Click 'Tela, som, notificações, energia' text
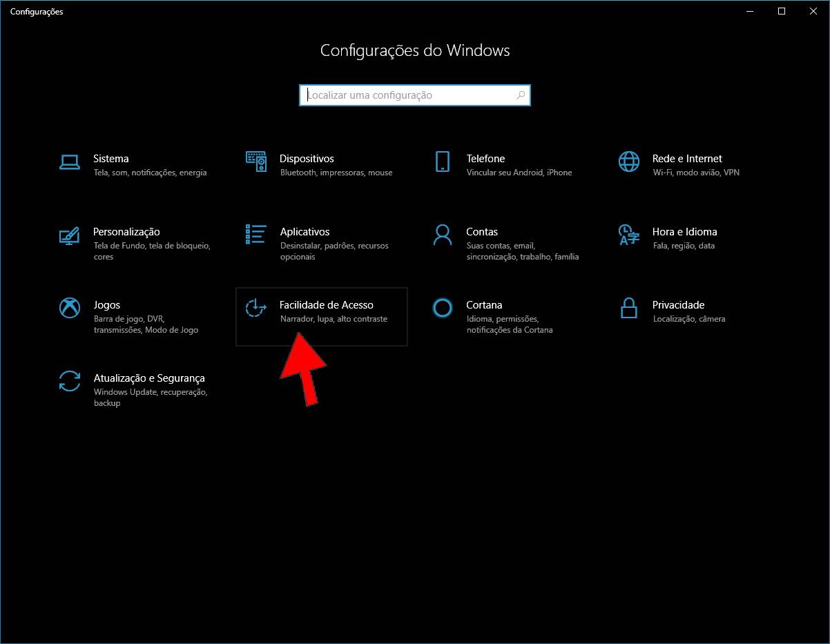The width and height of the screenshot is (830, 644). click(151, 173)
